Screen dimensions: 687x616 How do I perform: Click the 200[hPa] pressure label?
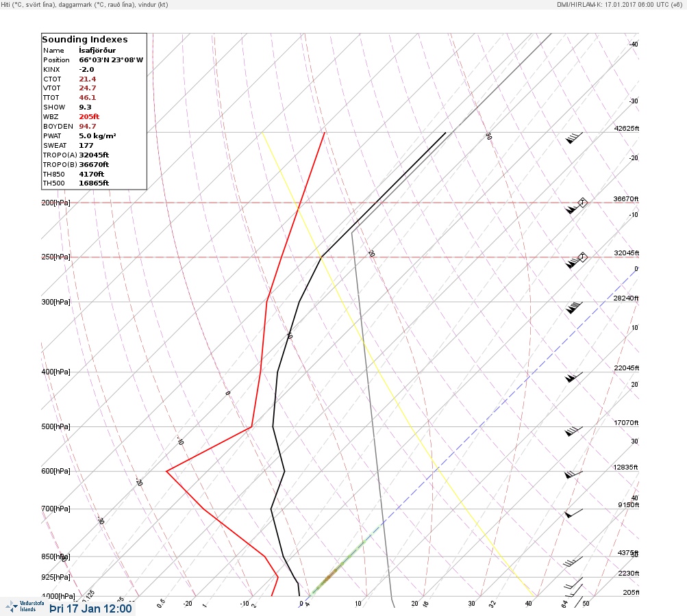coord(55,203)
